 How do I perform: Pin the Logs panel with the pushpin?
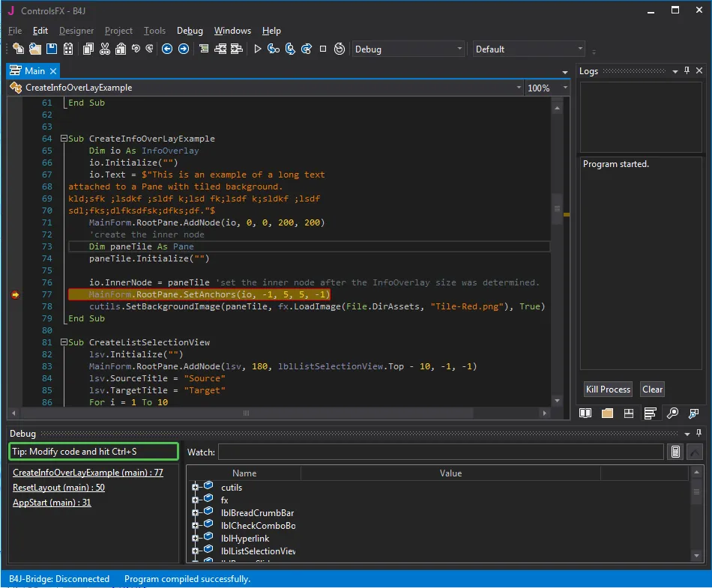pyautogui.click(x=687, y=70)
